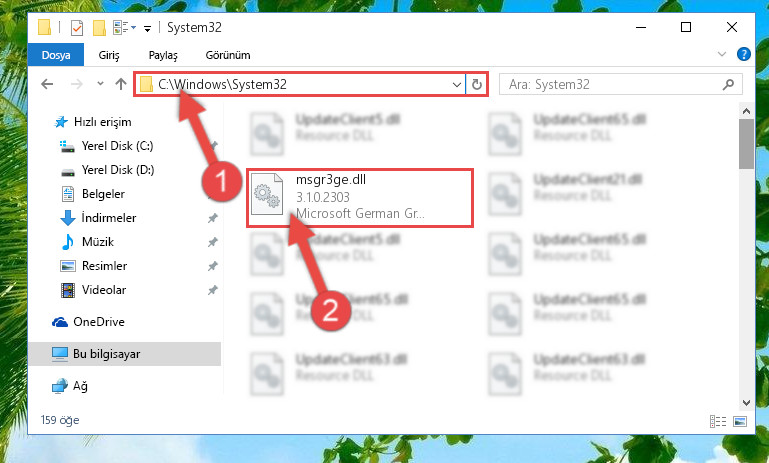Refresh the System32 folder view
The image size is (769, 463).
pyautogui.click(x=476, y=84)
